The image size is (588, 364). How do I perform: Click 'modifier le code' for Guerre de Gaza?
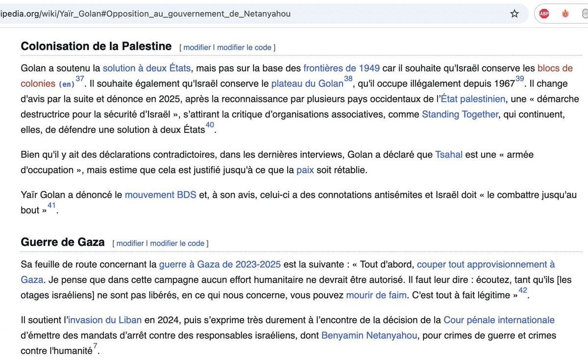point(177,243)
